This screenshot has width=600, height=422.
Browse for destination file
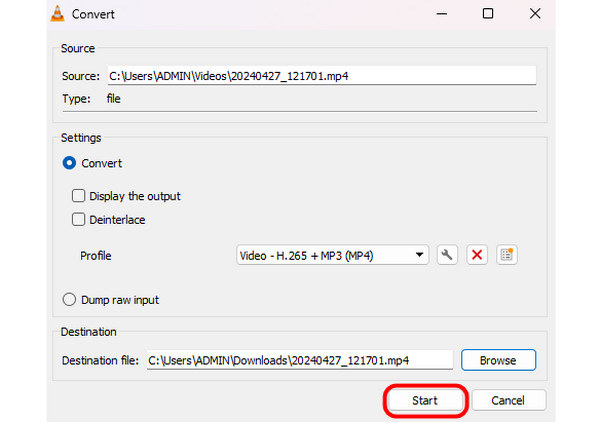coord(498,360)
